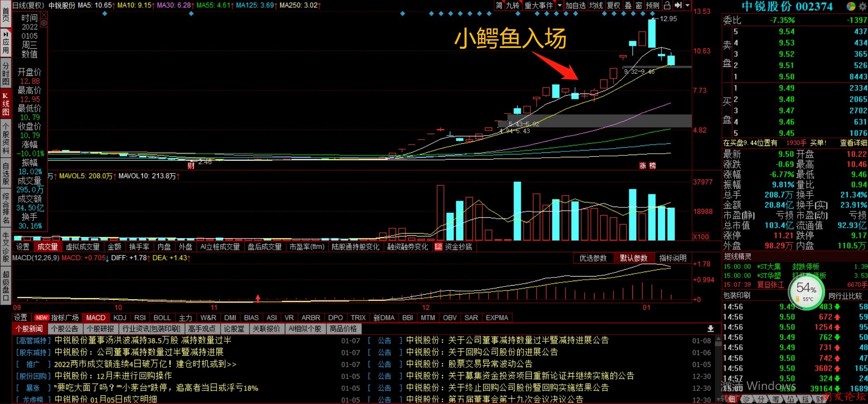Click the padlock icon in chart toolbar
868x404 pixels.
667,5
